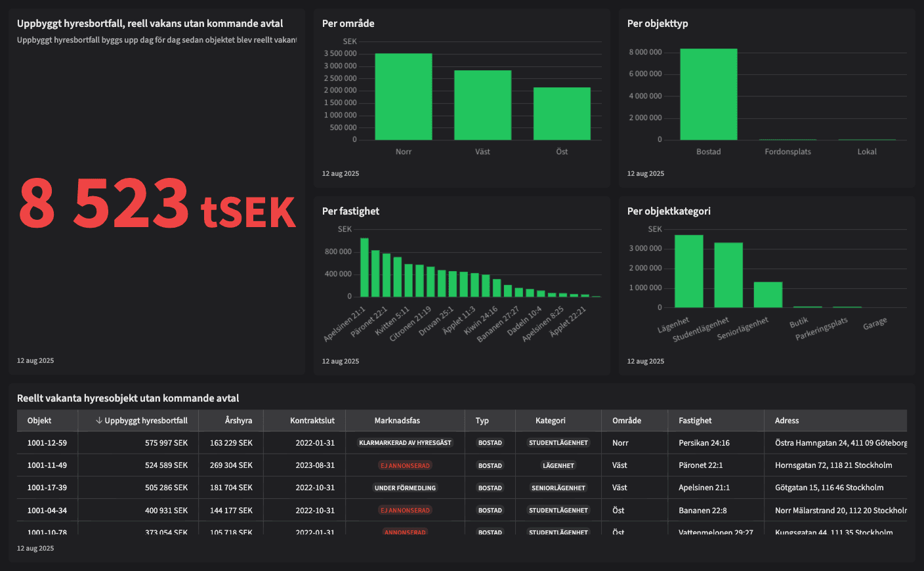The image size is (924, 571).
Task: Click the Marknadsfas column header
Action: [397, 421]
